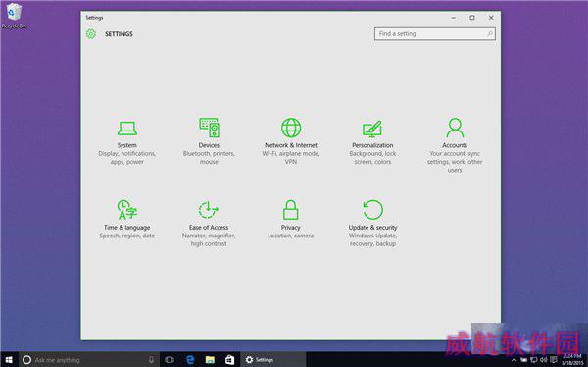Screen dimensions: 588x367
Task: Click the Cortana microphone icon
Action: 151,360
